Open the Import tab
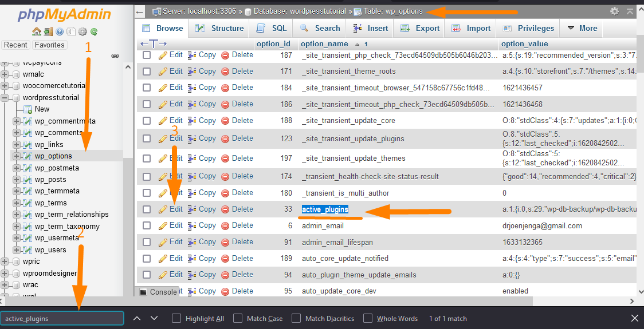The height and width of the screenshot is (329, 644). 471,28
